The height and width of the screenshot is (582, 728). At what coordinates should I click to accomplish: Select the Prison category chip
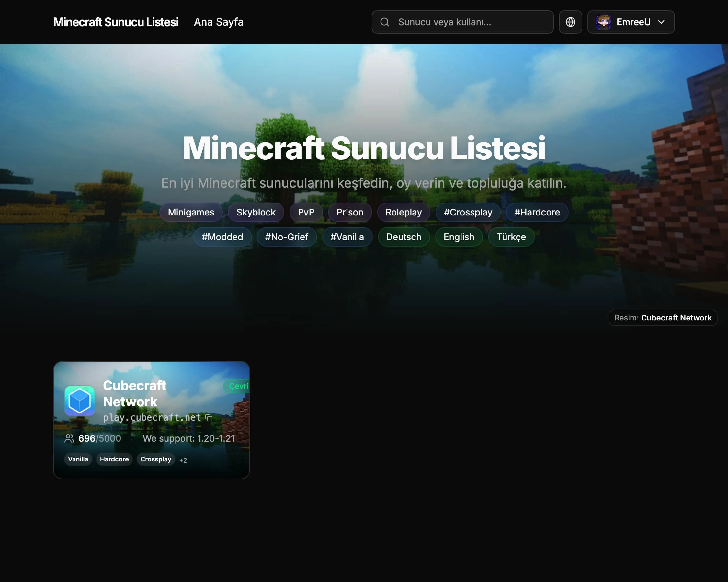click(350, 212)
